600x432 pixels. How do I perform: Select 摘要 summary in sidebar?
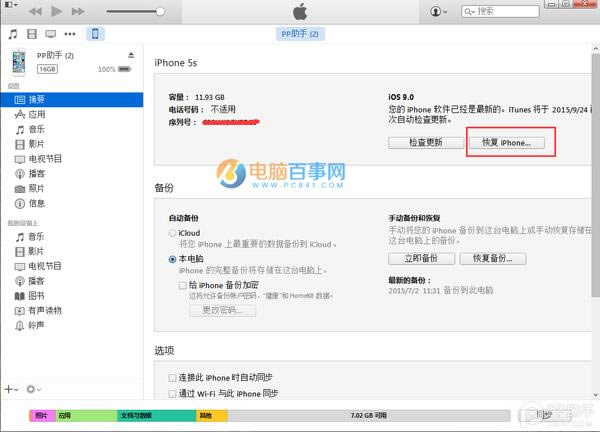(x=72, y=99)
